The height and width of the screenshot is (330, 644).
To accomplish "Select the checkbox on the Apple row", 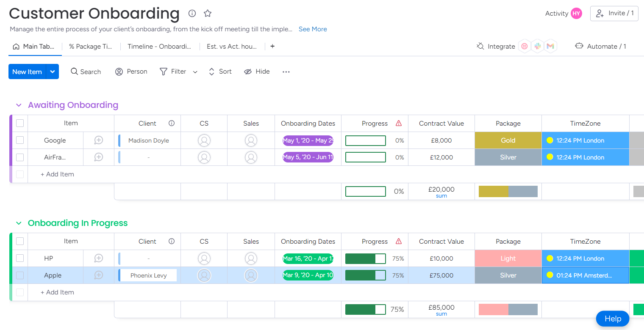I will pyautogui.click(x=19, y=275).
